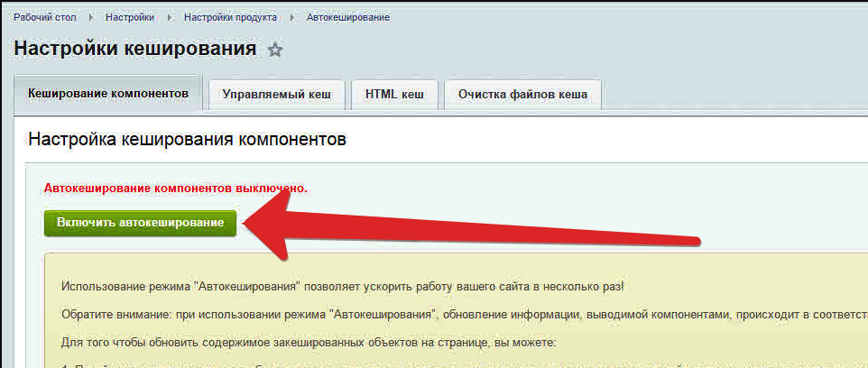Click paragraph starting with Обратите внимание
This screenshot has width=868, height=368.
[451, 316]
